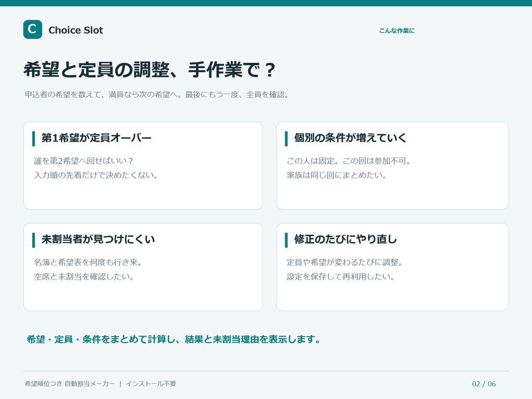Image resolution: width=532 pixels, height=399 pixels.
Task: Select the 個別の条件が増えていく card title
Action: pyautogui.click(x=350, y=138)
